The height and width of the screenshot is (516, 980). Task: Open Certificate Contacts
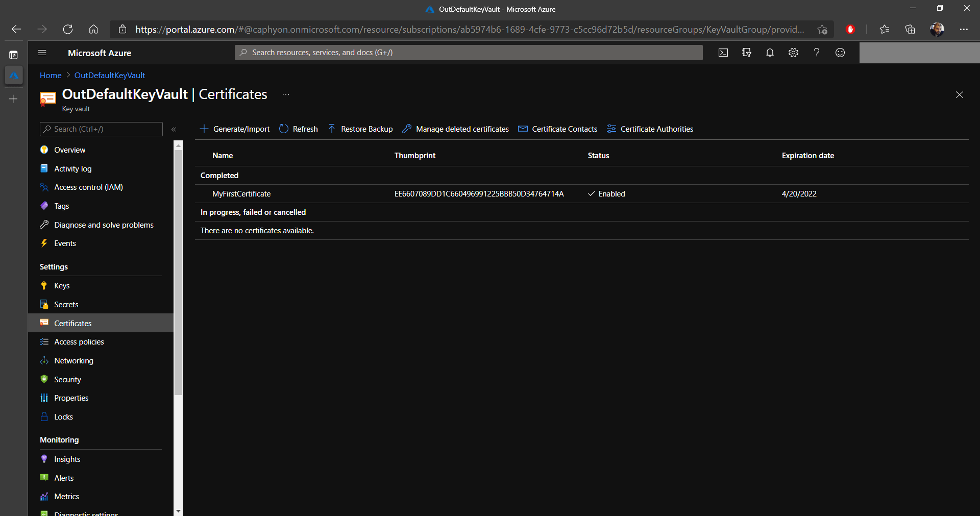click(x=557, y=129)
